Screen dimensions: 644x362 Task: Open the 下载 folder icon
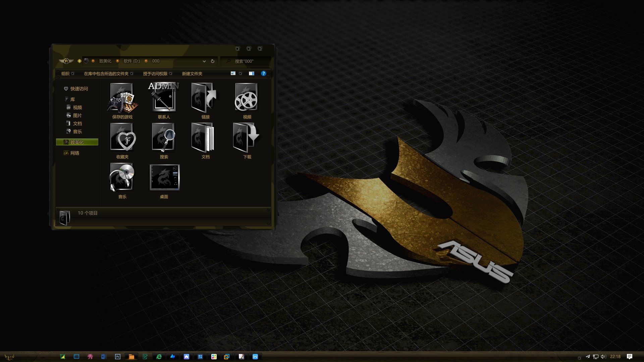pyautogui.click(x=247, y=141)
